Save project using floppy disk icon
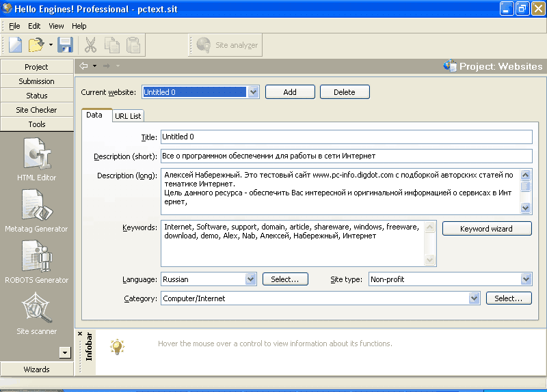 pyautogui.click(x=65, y=45)
